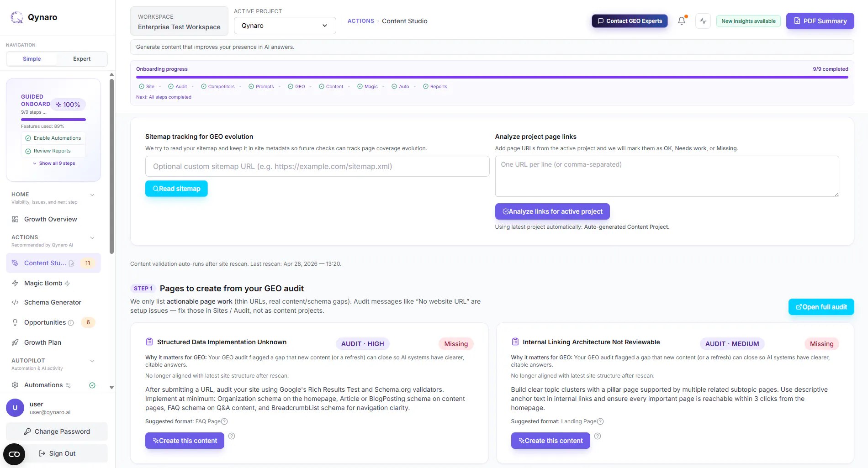Viewport: 868px width, 468px height.
Task: Click the Automations status check icon
Action: pos(92,385)
